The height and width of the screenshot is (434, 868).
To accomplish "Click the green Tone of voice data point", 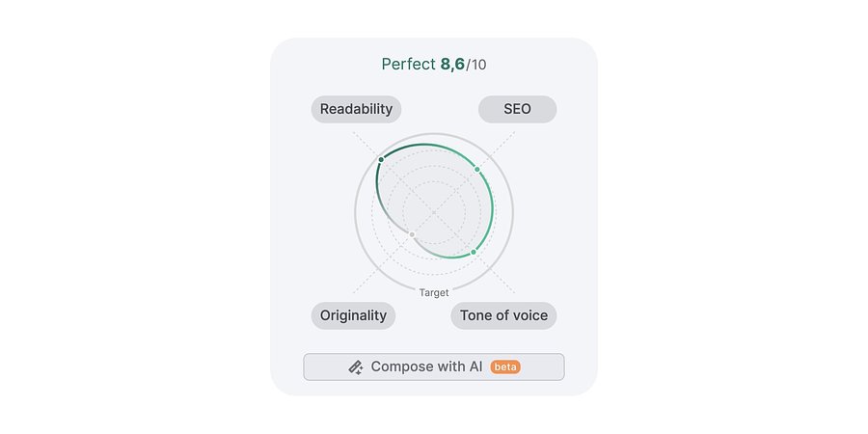I will [474, 252].
